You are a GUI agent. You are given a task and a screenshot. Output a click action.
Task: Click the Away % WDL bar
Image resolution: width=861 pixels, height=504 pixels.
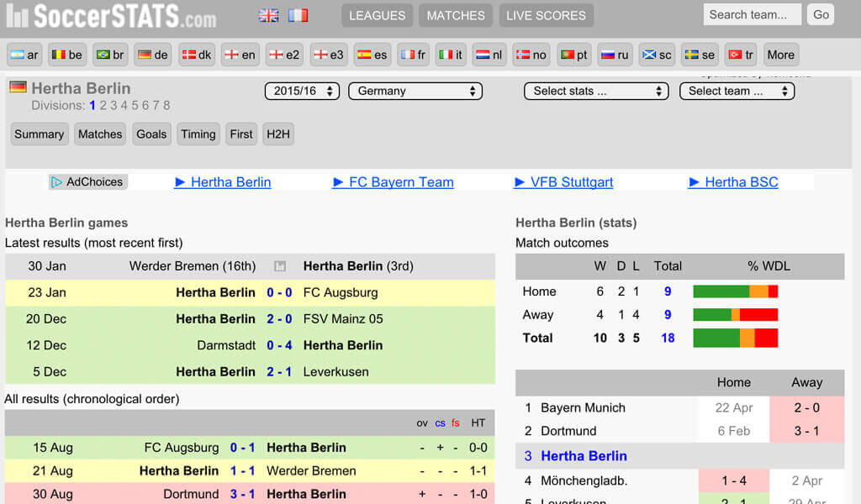pos(735,315)
